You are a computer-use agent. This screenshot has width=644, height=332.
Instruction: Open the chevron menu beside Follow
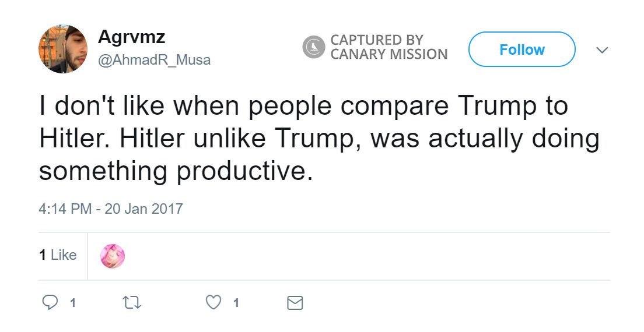(x=602, y=50)
